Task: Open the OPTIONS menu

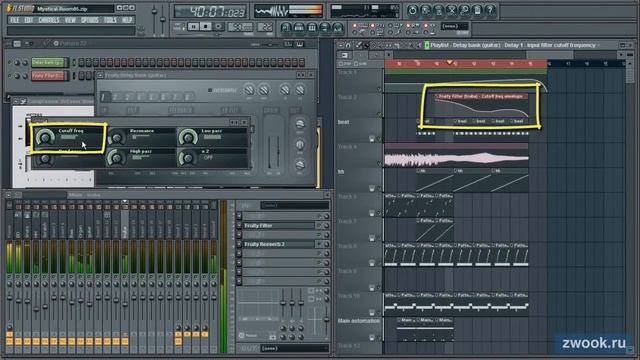Action: click(90, 20)
